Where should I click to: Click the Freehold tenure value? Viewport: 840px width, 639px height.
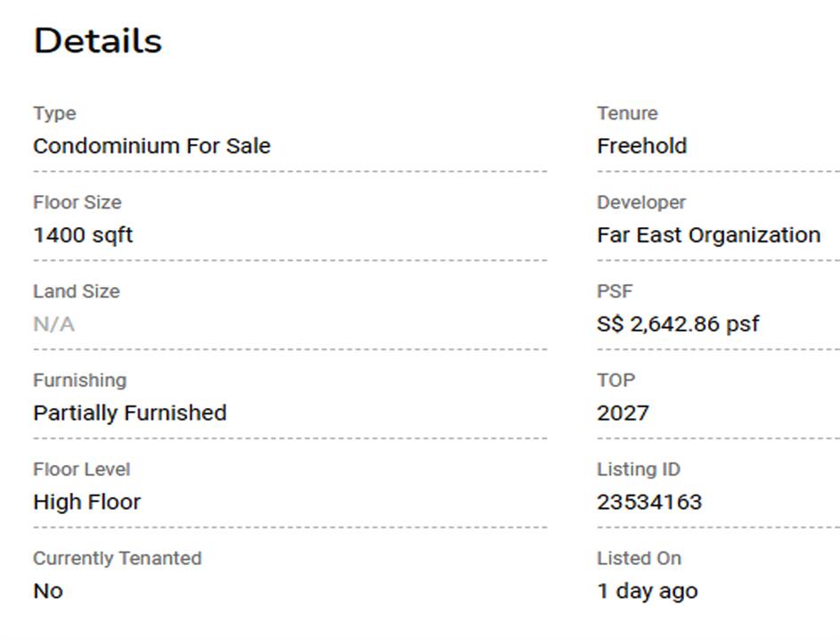click(641, 146)
